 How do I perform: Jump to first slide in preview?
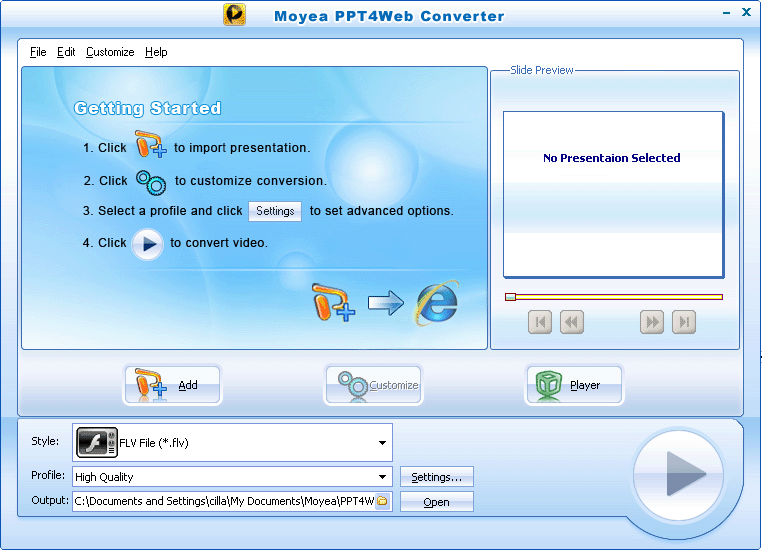click(540, 322)
